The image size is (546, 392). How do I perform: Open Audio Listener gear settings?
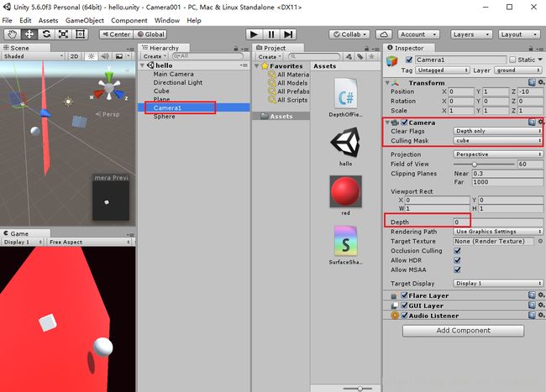point(541,315)
